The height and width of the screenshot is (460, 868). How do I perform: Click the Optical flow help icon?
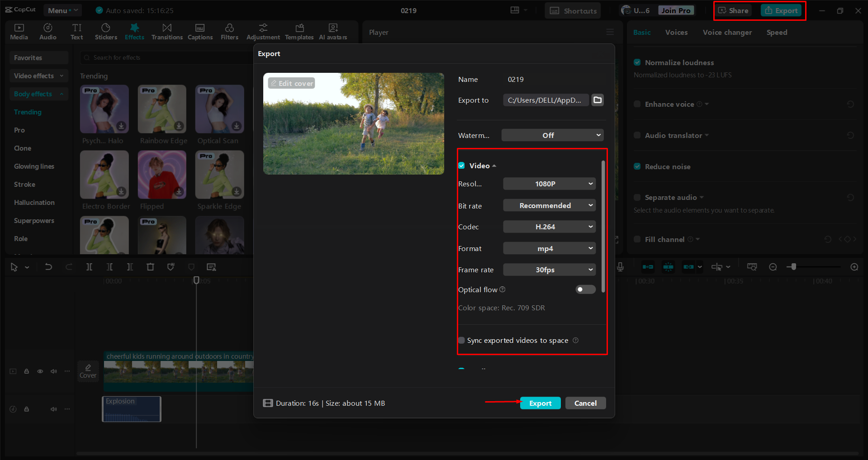pos(503,289)
